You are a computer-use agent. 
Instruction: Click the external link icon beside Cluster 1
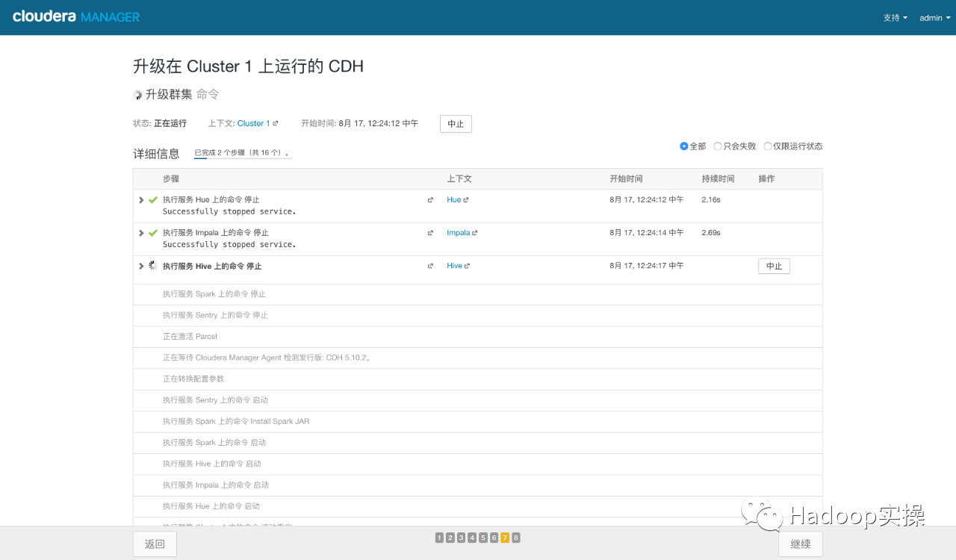coord(275,124)
